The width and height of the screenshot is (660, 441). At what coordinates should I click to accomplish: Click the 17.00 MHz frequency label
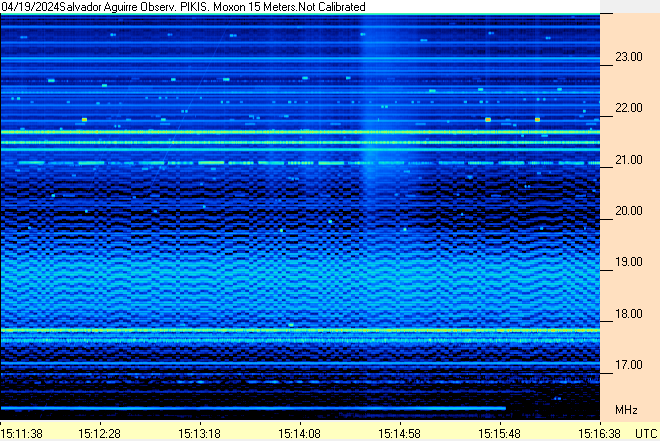pyautogui.click(x=629, y=365)
